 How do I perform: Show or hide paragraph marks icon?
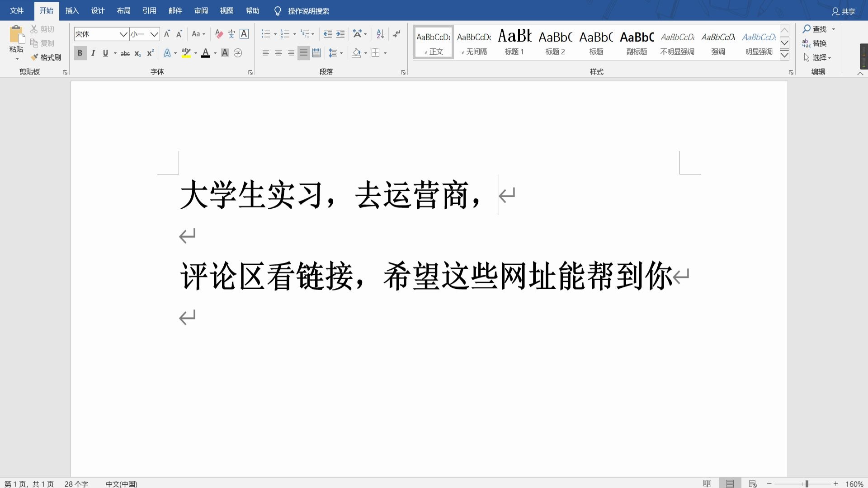pyautogui.click(x=397, y=34)
